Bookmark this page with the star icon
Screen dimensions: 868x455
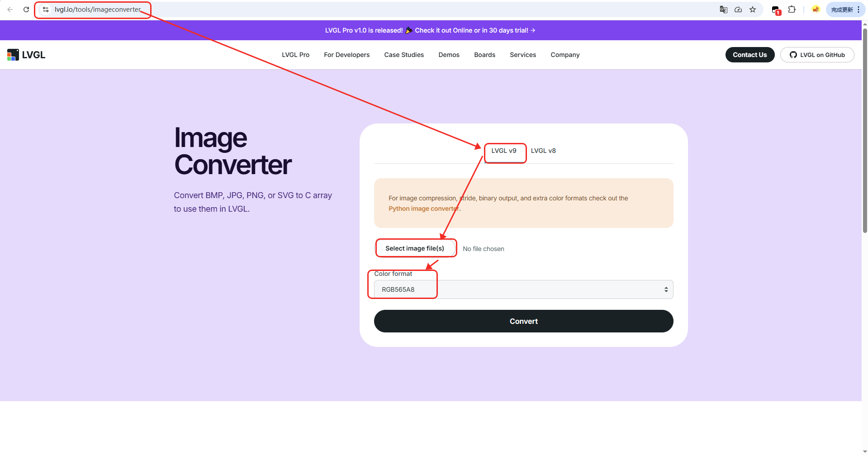[753, 9]
